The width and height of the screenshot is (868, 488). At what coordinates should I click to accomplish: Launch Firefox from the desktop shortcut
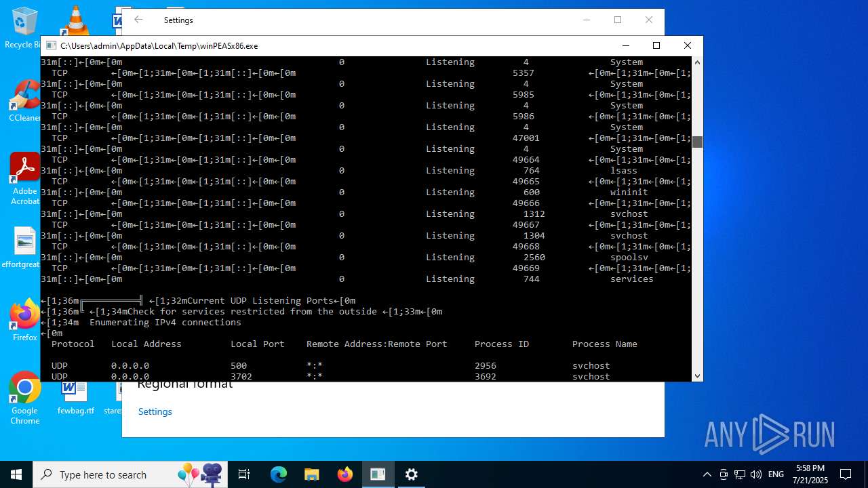tap(24, 320)
